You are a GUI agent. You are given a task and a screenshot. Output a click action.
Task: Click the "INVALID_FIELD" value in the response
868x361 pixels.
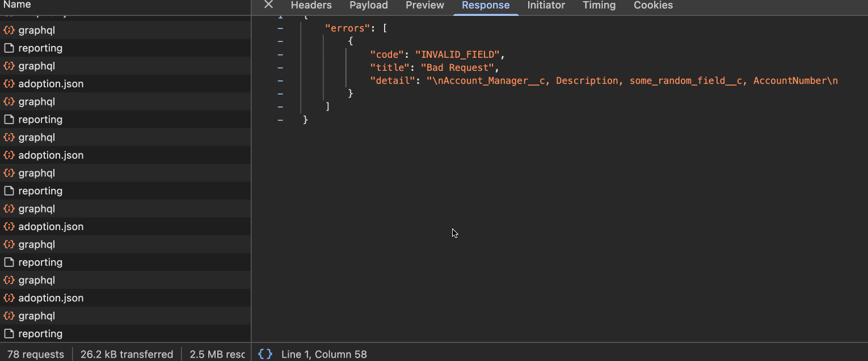[x=460, y=54]
